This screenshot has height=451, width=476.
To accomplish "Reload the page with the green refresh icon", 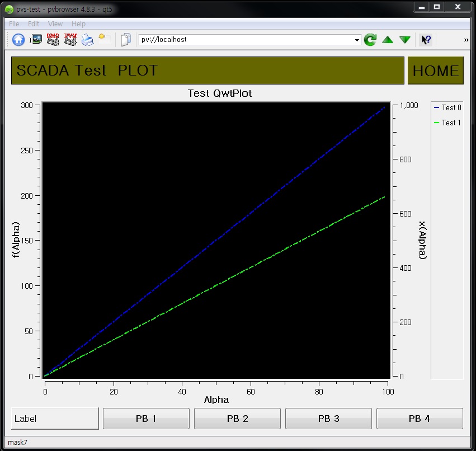I will (370, 39).
